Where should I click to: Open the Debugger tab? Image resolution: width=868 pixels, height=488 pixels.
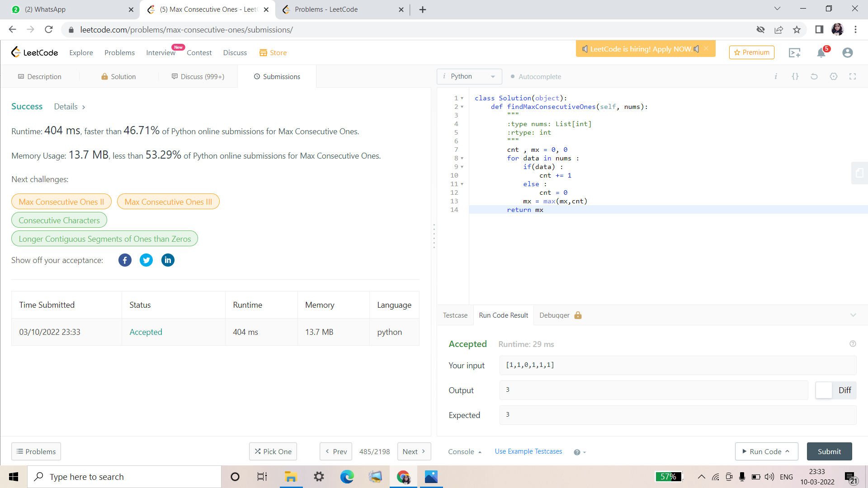point(560,315)
